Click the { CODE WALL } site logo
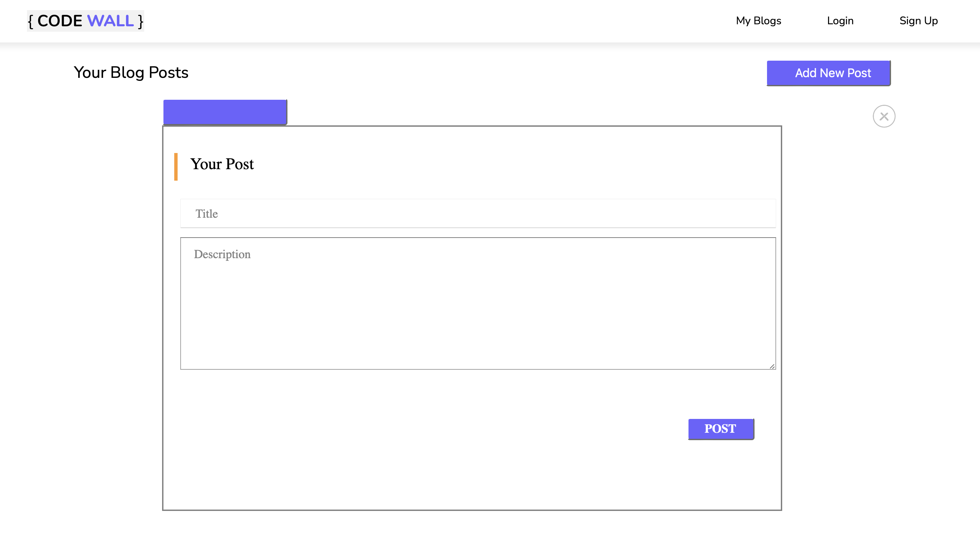 [85, 21]
